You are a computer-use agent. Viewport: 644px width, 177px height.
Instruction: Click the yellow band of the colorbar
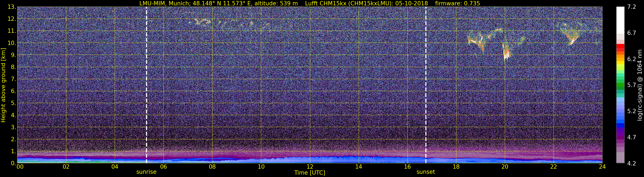(620, 63)
